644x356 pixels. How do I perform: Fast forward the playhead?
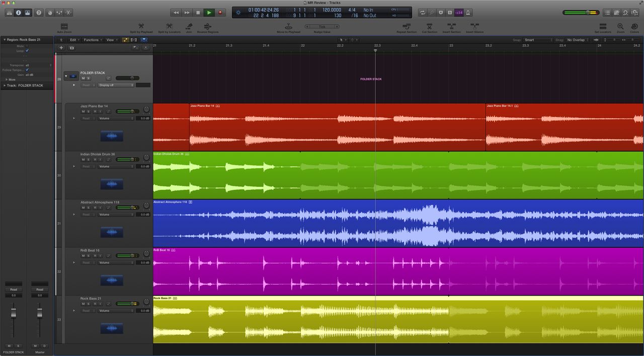click(x=187, y=12)
